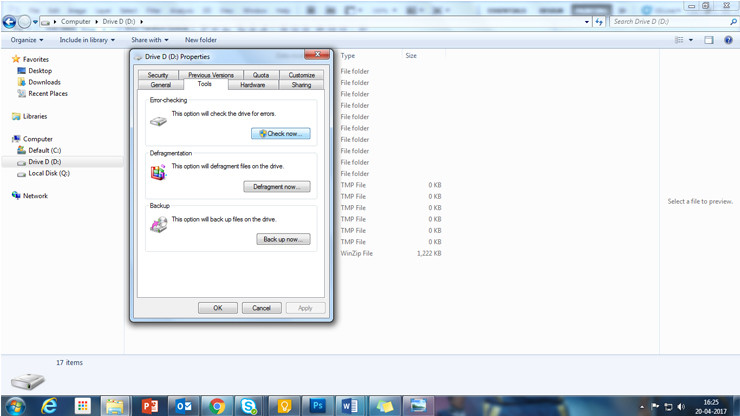Screen dimensions: 740x416
Task: Launch Internet Explorer from the taskbar
Action: tap(49, 406)
